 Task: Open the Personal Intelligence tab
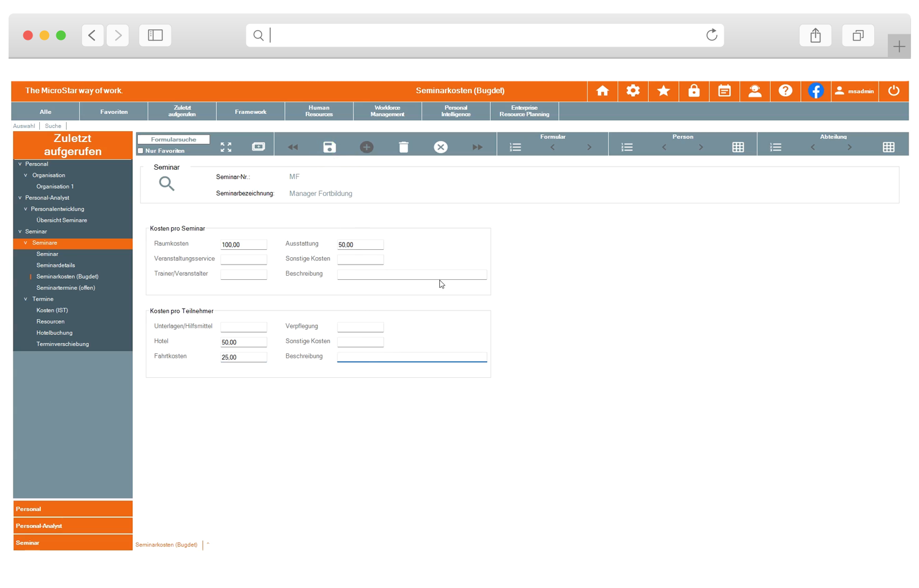point(456,111)
